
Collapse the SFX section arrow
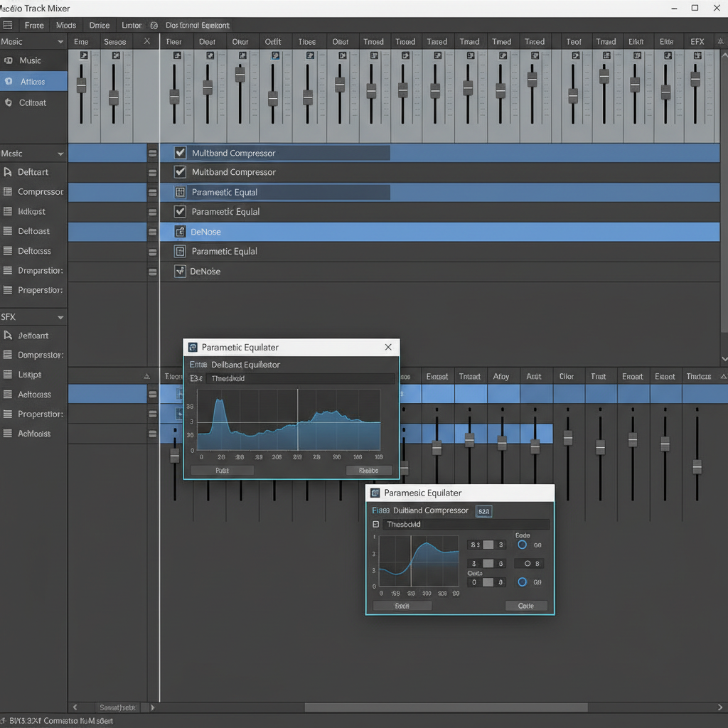[x=60, y=318]
